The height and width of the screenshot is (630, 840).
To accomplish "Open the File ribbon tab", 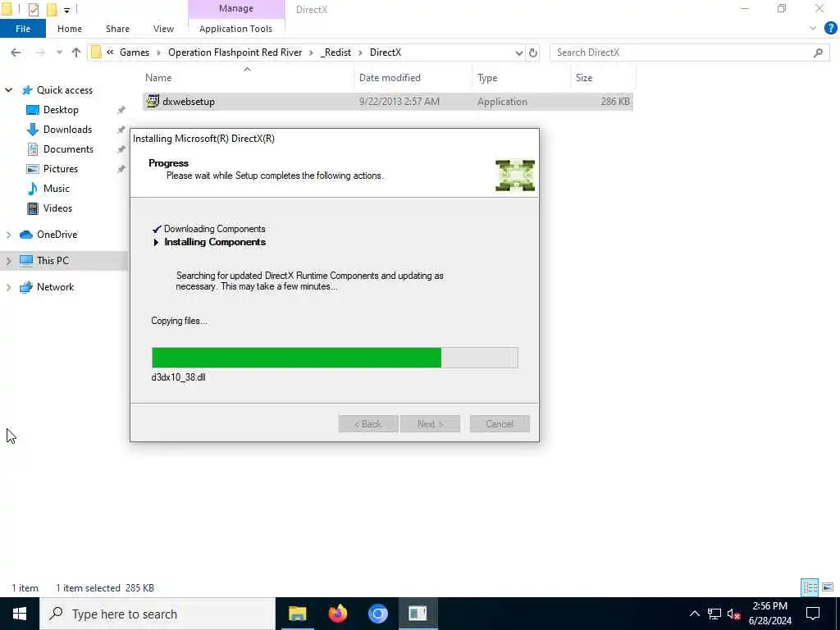I will [23, 29].
